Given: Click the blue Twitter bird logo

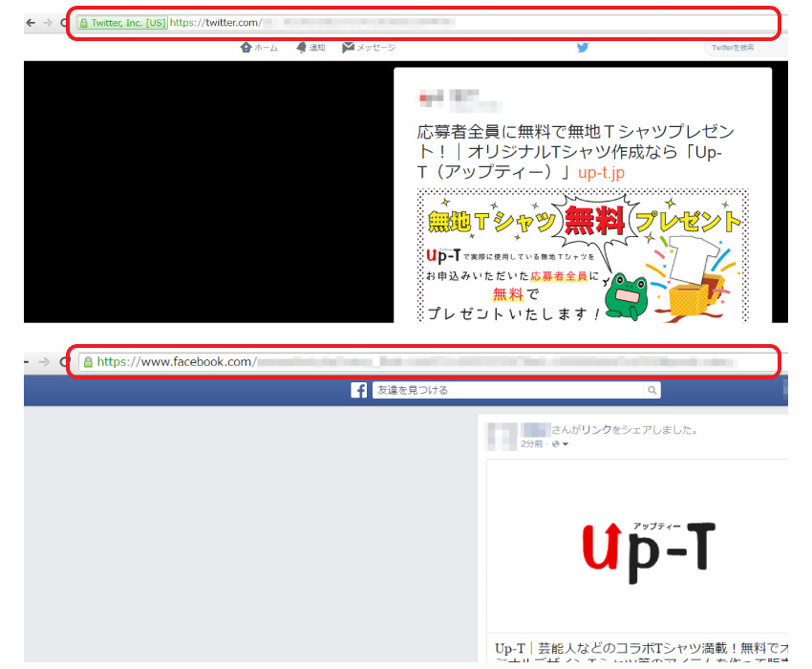Looking at the screenshot, I should (x=582, y=47).
